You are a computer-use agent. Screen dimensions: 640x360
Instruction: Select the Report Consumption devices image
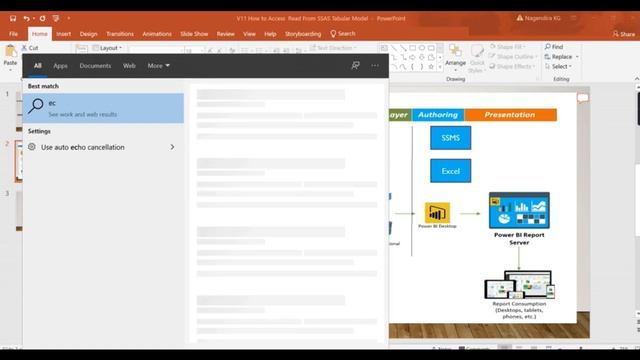(x=519, y=284)
